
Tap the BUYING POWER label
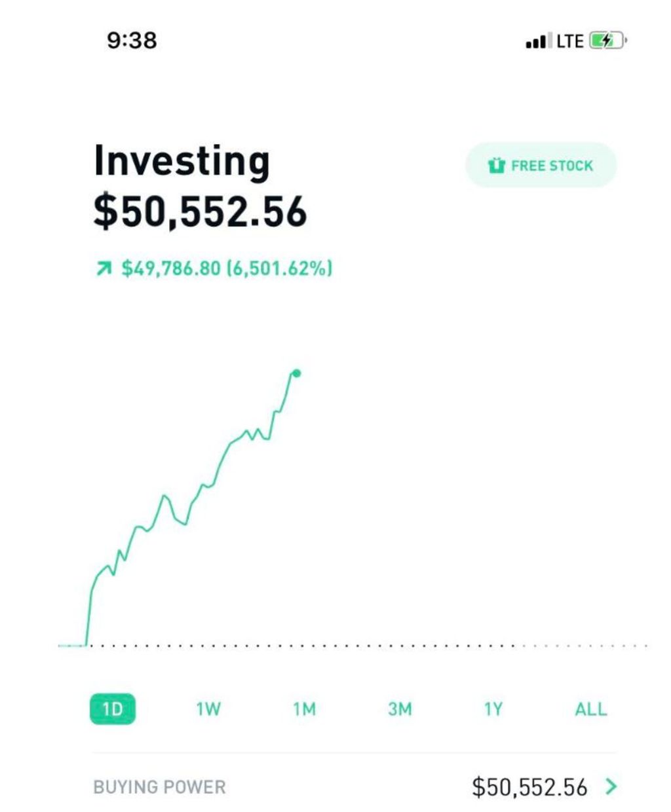coord(159,786)
